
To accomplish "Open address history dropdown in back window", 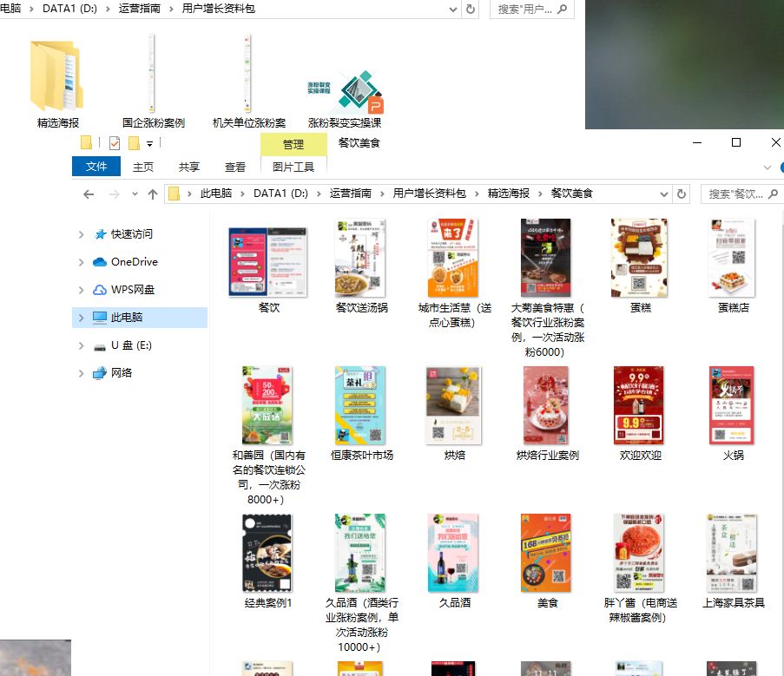I will click(x=453, y=9).
